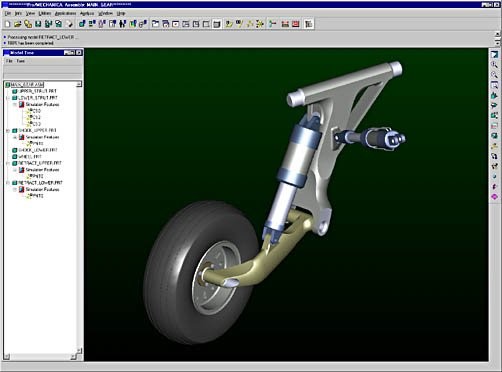The image size is (502, 372).
Task: Click the New file blank page icon
Action: [x=8, y=24]
